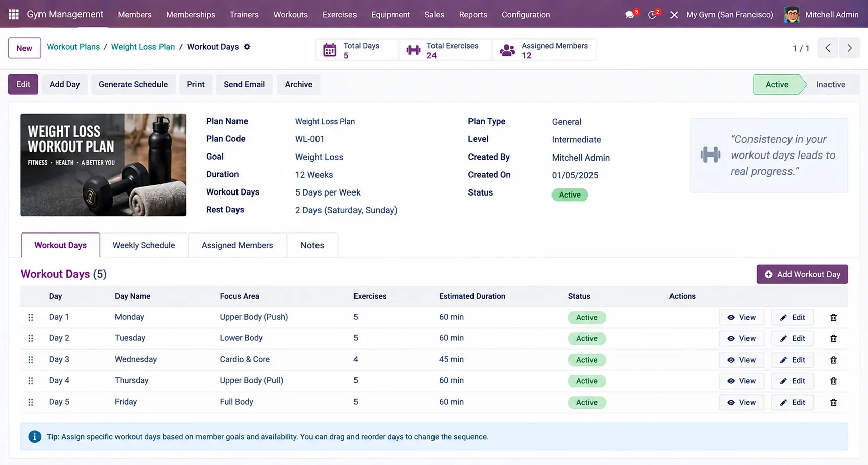The width and height of the screenshot is (868, 465).
Task: Open My Gym (San Francisco) company switcher
Action: point(729,15)
